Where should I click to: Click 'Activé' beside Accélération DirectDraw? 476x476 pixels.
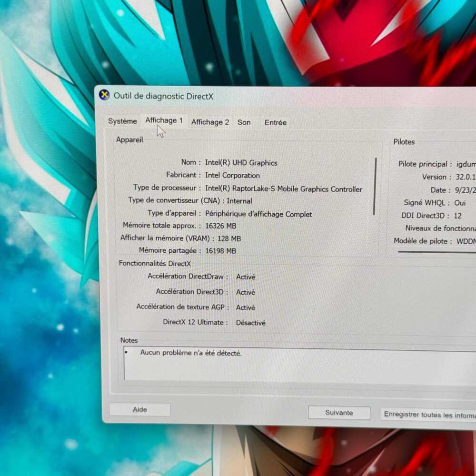(x=246, y=277)
